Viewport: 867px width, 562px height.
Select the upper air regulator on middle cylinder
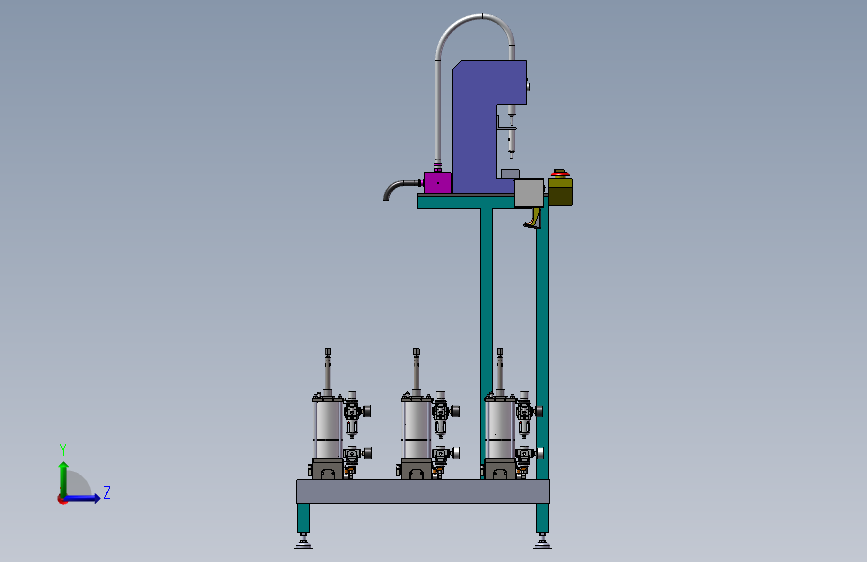[443, 414]
